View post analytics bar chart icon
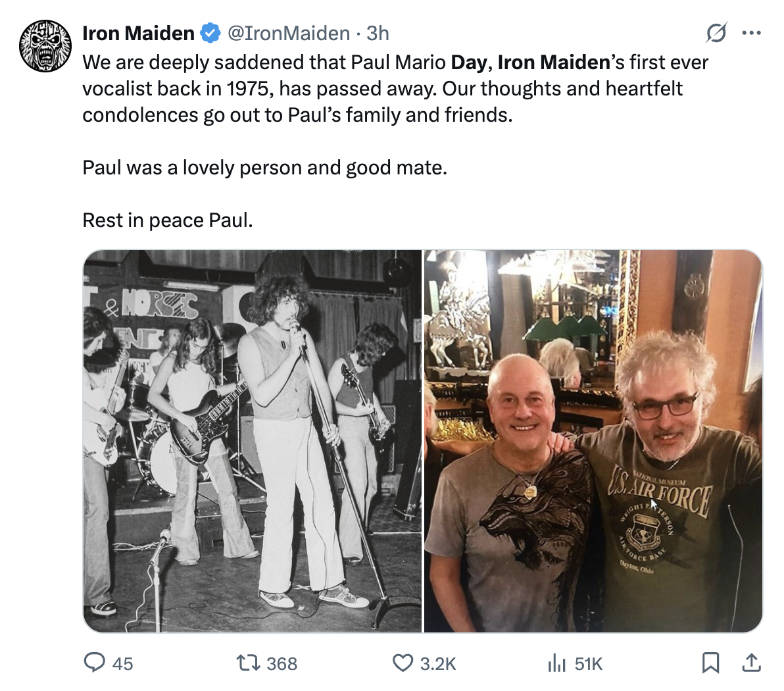784x691 pixels. click(556, 663)
